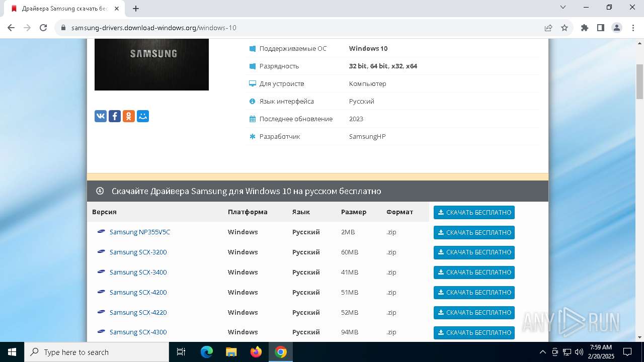Download Samsung SCX-3400 driver button
This screenshot has height=362, width=644.
click(x=474, y=273)
